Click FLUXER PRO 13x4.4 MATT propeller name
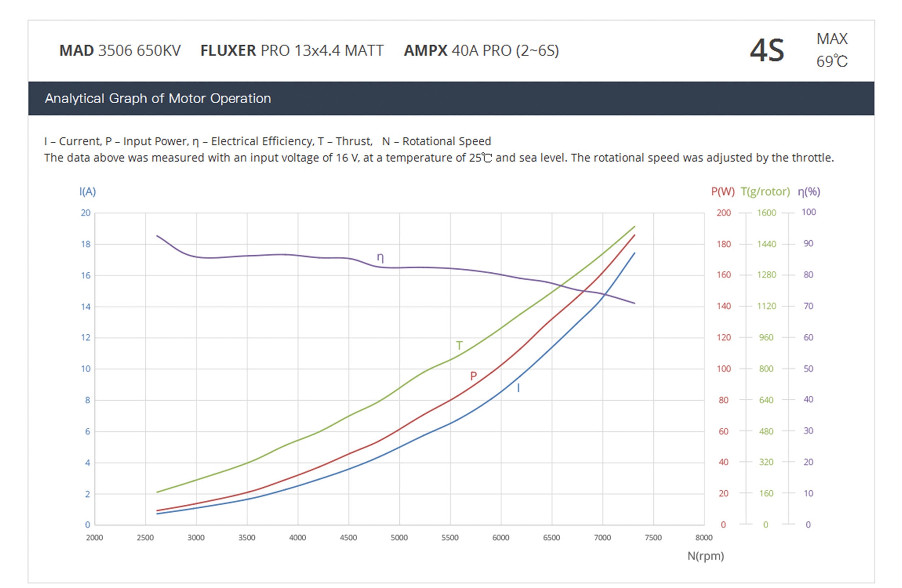Screen dimensions: 902x588 pyautogui.click(x=292, y=51)
